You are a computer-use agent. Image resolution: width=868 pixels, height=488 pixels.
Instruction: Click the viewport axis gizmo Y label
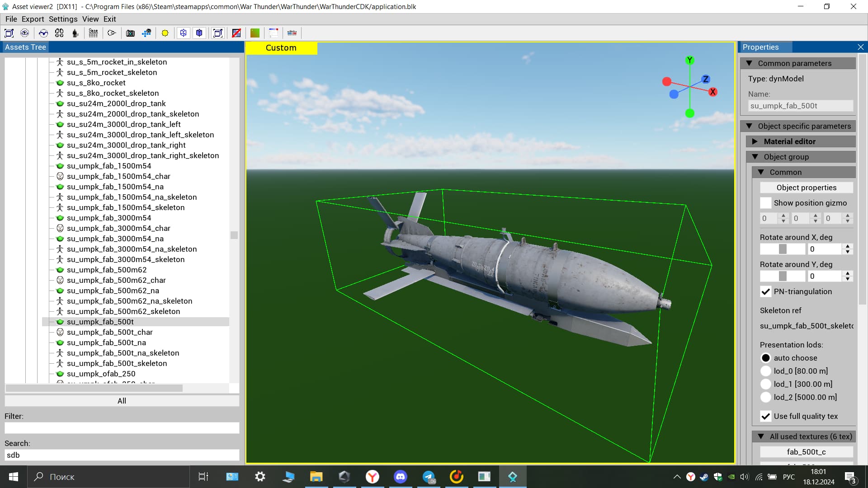click(689, 60)
